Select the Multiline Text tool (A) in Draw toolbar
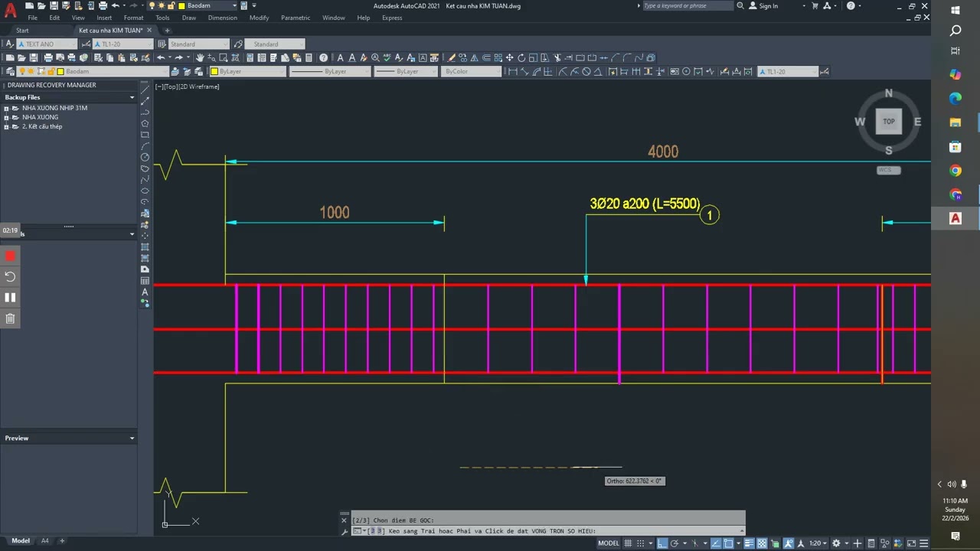Viewport: 980px width, 551px height. pyautogui.click(x=145, y=292)
